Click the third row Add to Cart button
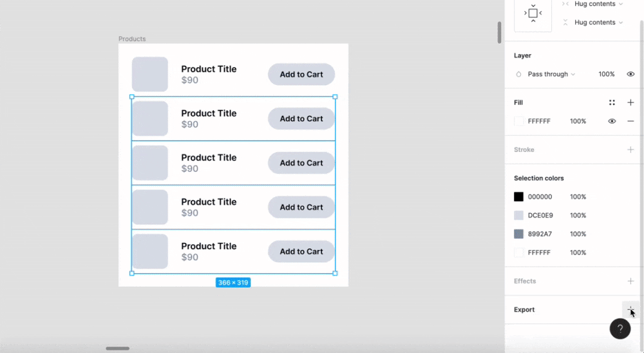The width and height of the screenshot is (644, 353). (301, 163)
